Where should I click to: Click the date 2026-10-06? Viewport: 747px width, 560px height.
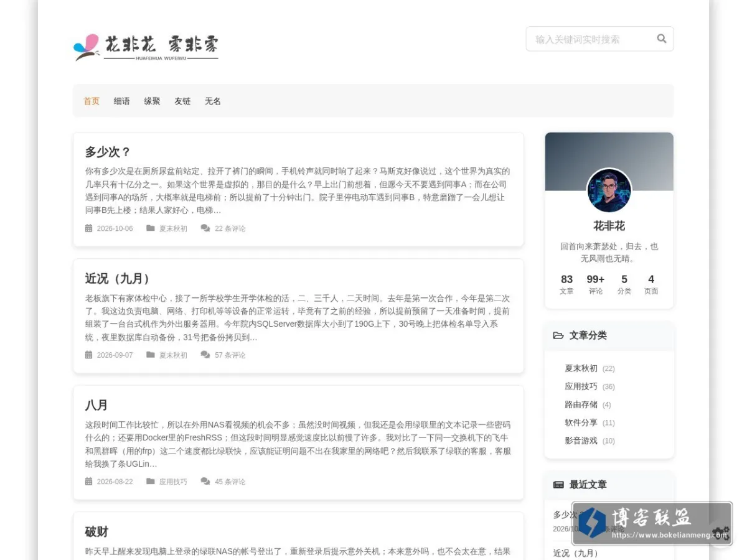115,228
